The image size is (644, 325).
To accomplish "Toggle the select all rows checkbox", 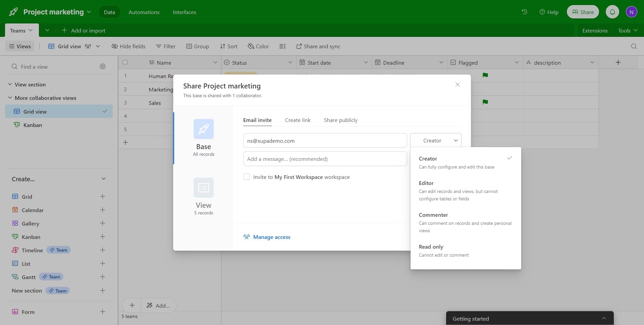I will coord(125,62).
